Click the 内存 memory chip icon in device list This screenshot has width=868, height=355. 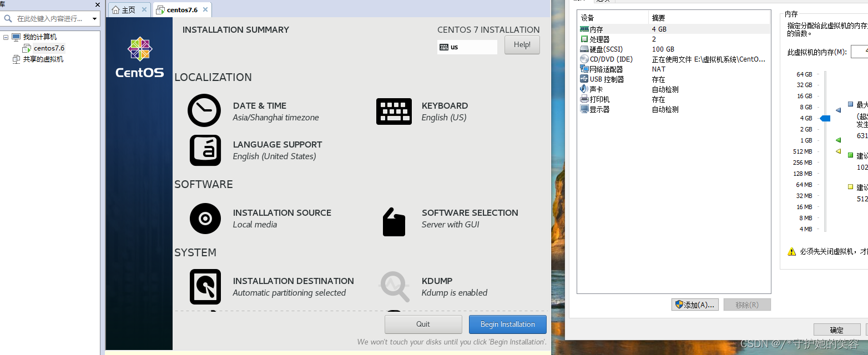point(584,29)
